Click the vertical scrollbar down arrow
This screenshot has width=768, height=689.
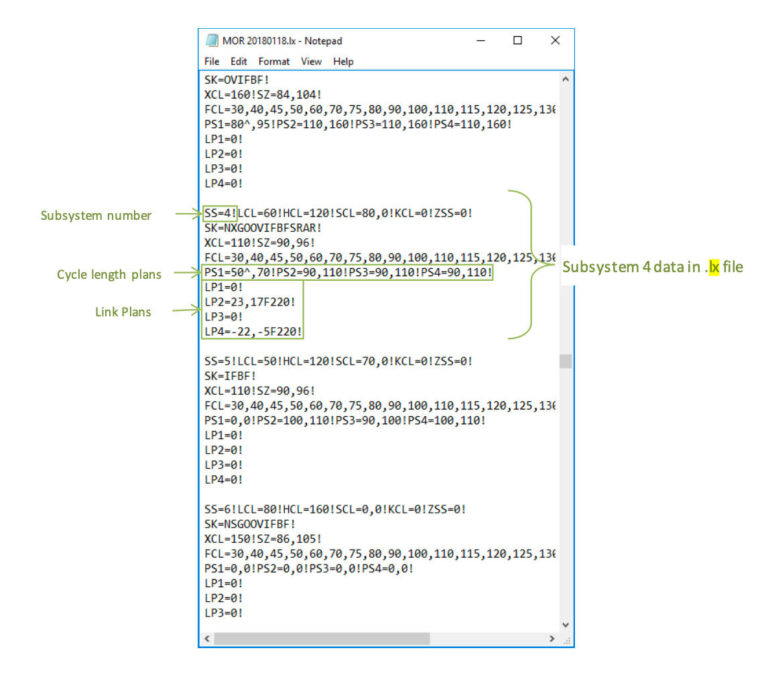click(566, 623)
